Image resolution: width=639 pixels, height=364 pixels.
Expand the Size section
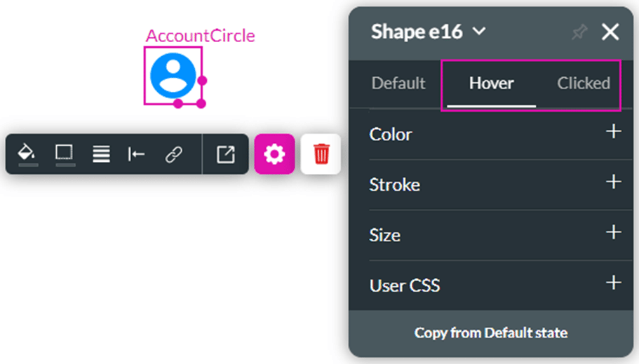click(613, 233)
